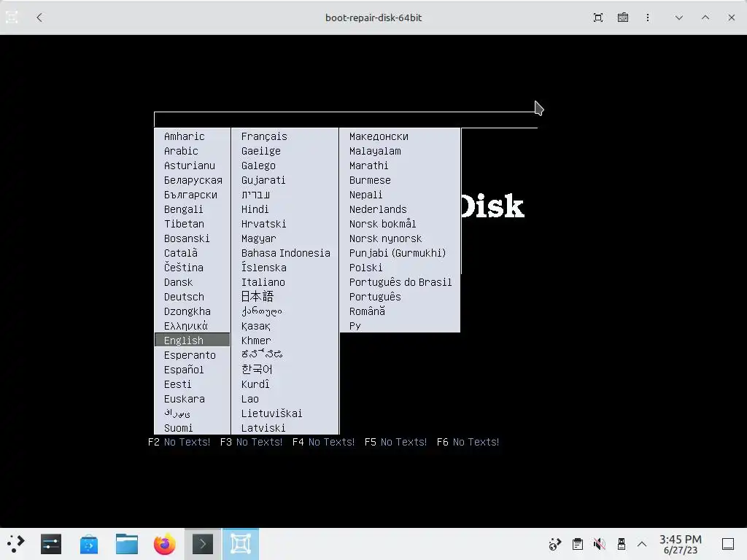Launch Firefox from the taskbar

[165, 544]
